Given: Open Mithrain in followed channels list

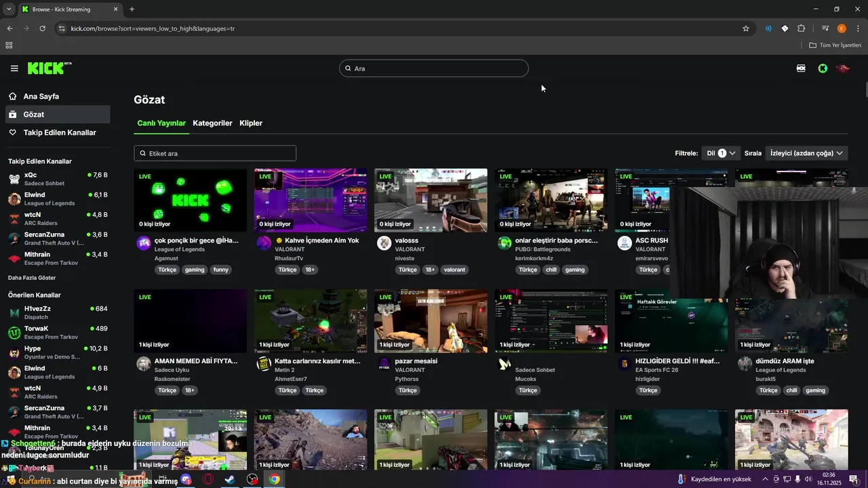Looking at the screenshot, I should pyautogui.click(x=58, y=259).
